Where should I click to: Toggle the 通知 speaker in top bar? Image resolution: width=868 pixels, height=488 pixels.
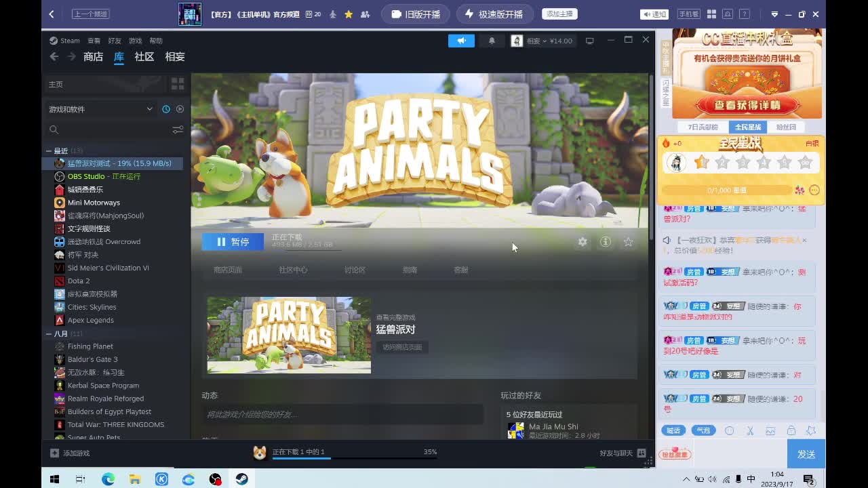pos(654,14)
